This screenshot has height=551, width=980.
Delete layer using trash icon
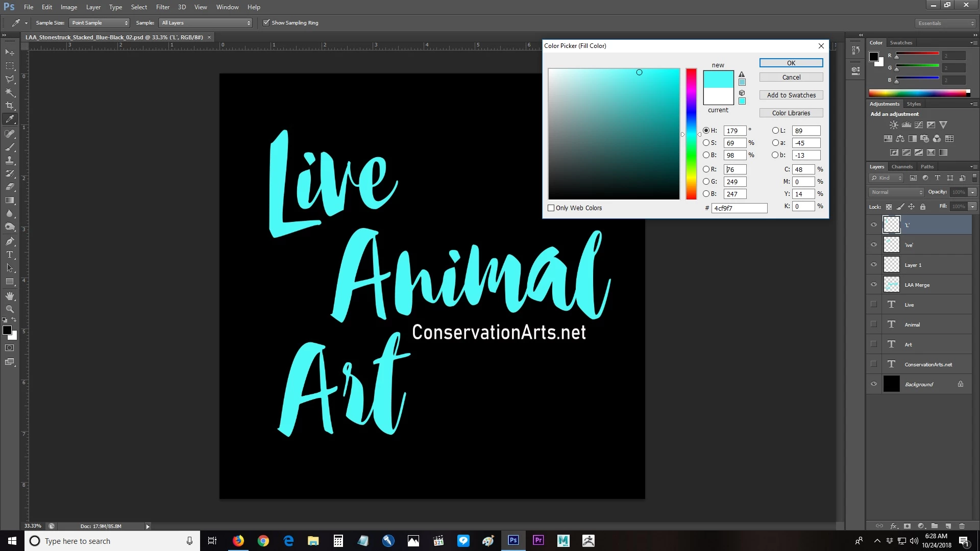click(x=962, y=526)
